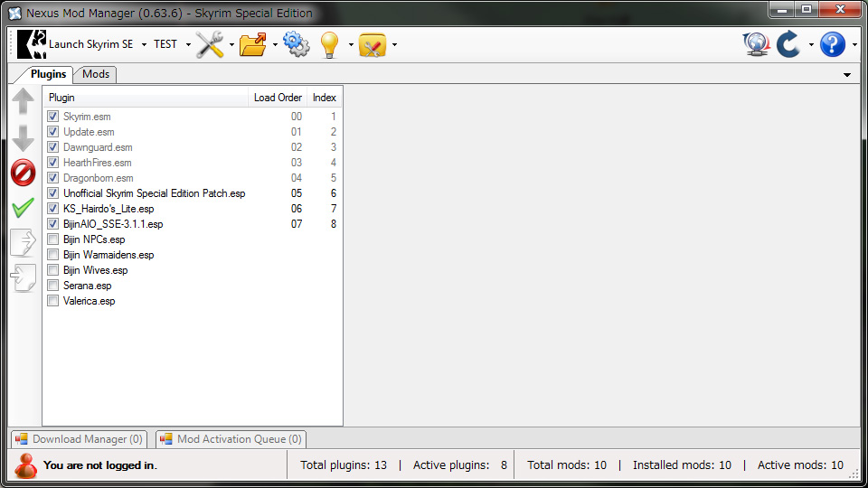This screenshot has width=868, height=488.
Task: Sort by the Plugin column header
Action: [146, 98]
